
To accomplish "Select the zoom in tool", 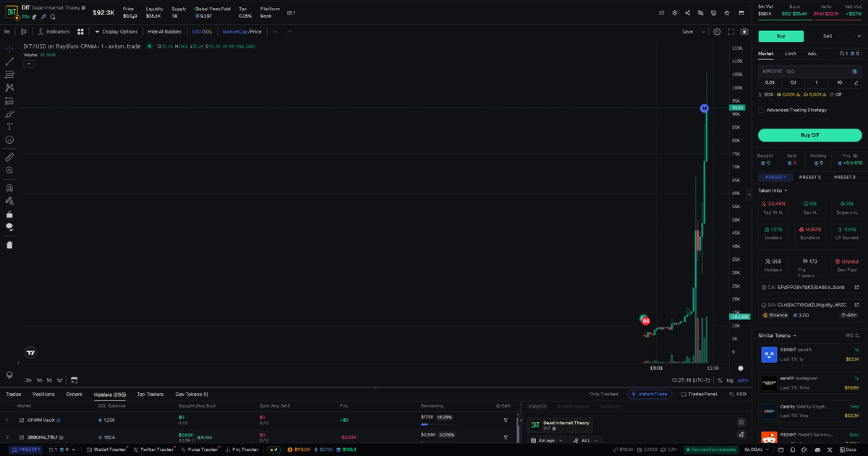I will [9, 170].
